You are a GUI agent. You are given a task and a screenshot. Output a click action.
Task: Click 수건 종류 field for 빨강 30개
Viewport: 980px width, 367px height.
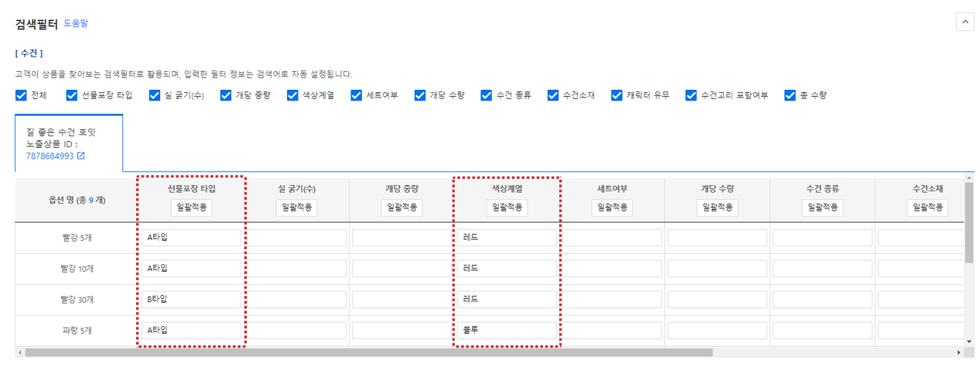tap(822, 300)
